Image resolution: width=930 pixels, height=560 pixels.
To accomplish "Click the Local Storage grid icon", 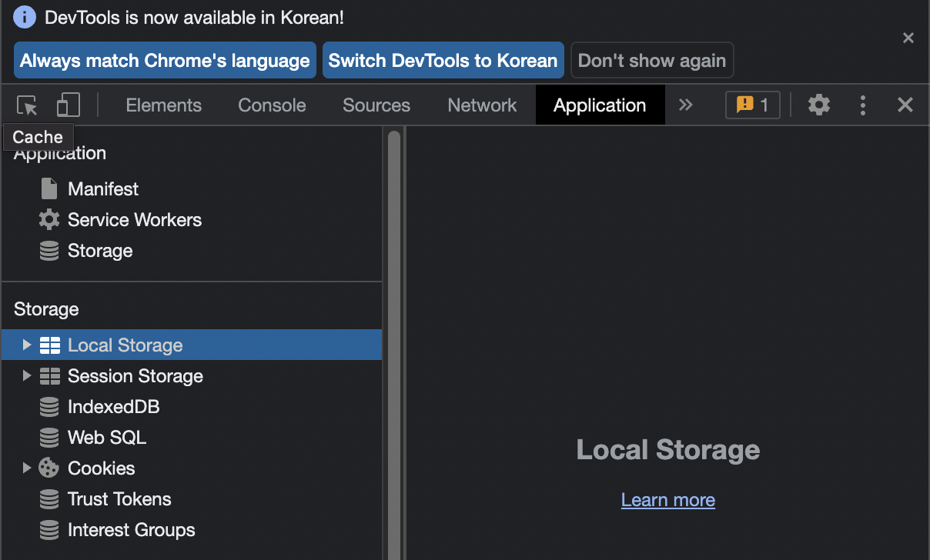I will [x=50, y=345].
